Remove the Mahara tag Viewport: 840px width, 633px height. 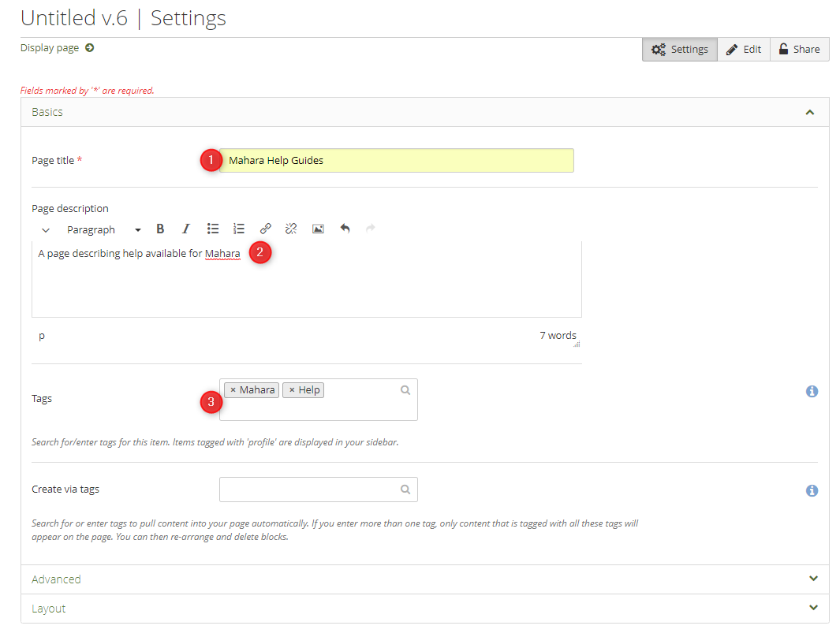tap(233, 390)
